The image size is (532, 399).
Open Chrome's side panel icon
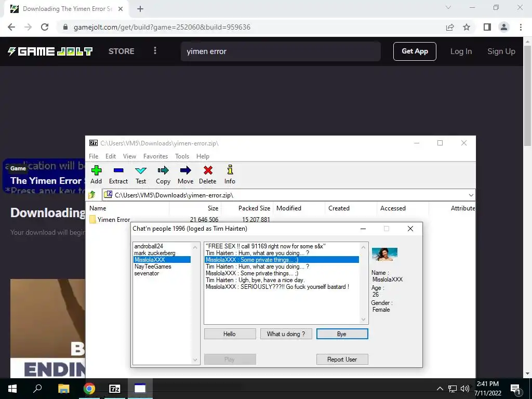pyautogui.click(x=487, y=27)
